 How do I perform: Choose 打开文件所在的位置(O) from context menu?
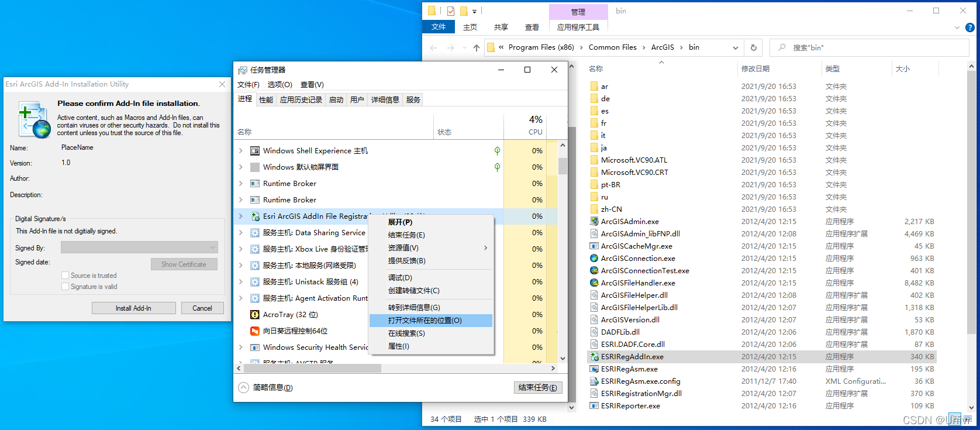(431, 321)
